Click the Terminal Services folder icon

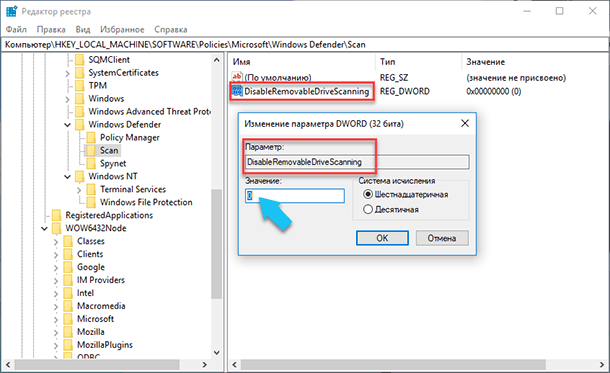pyautogui.click(x=91, y=189)
